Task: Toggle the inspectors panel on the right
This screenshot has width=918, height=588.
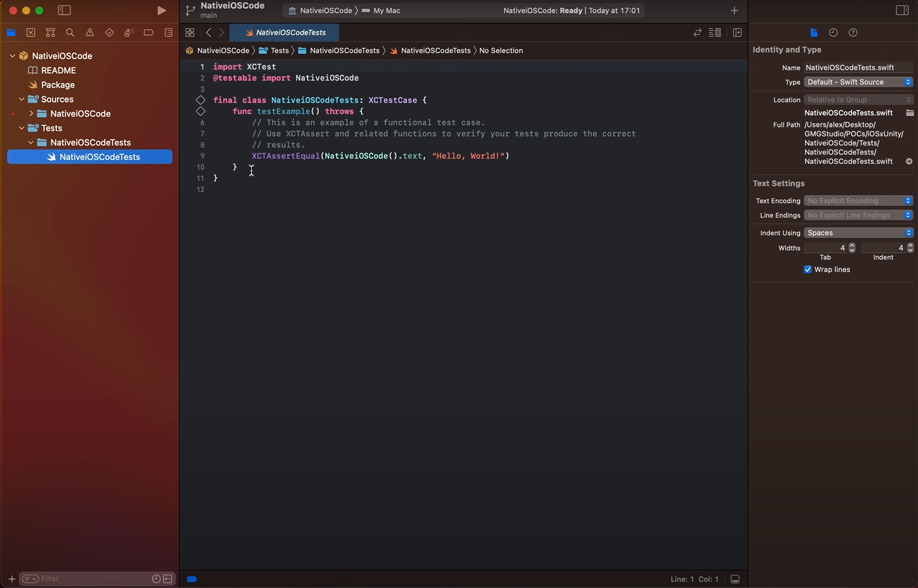Action: pyautogui.click(x=902, y=10)
